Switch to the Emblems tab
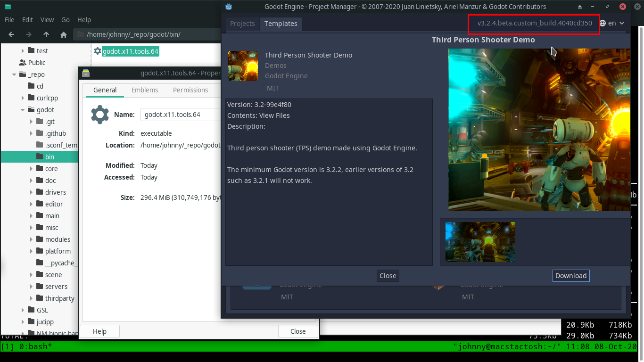Viewport: 644px width, 362px height. [x=145, y=90]
